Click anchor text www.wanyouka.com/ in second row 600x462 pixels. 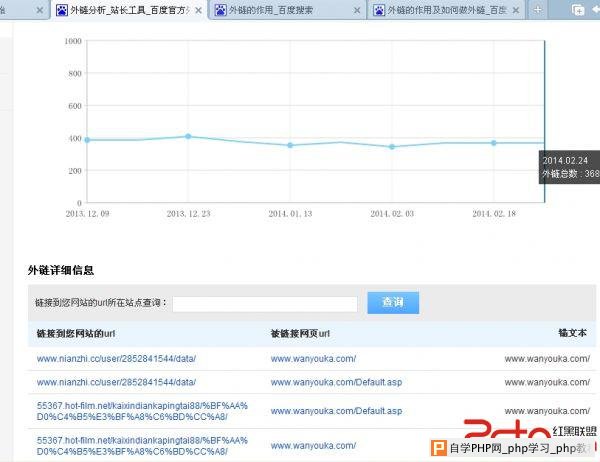(x=547, y=382)
